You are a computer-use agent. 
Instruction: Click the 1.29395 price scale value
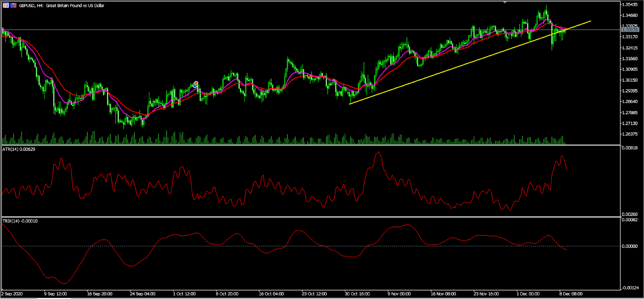point(630,91)
